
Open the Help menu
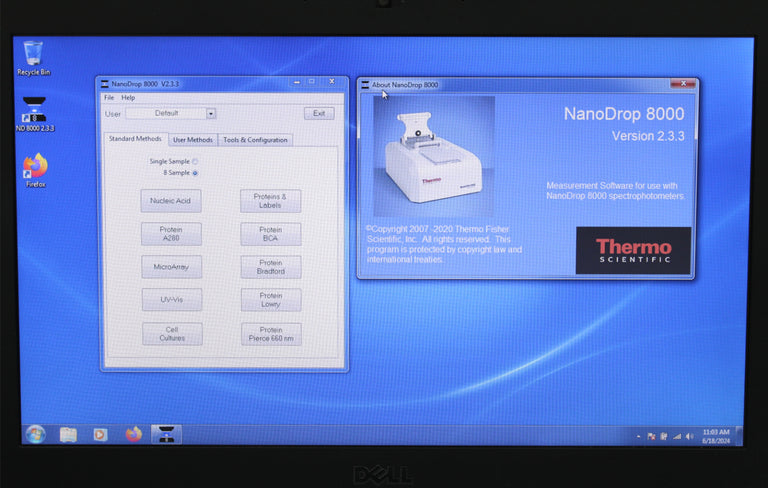click(128, 98)
